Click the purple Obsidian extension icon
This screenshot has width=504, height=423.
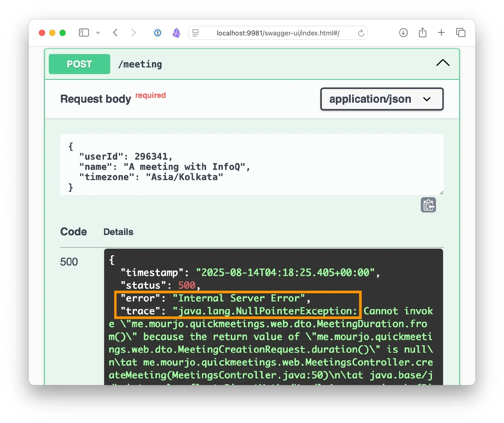click(176, 33)
